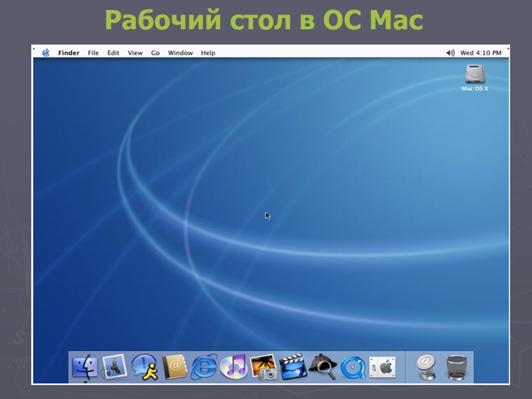
Task: Click the @ spring icon in the Dock
Action: (x=426, y=366)
